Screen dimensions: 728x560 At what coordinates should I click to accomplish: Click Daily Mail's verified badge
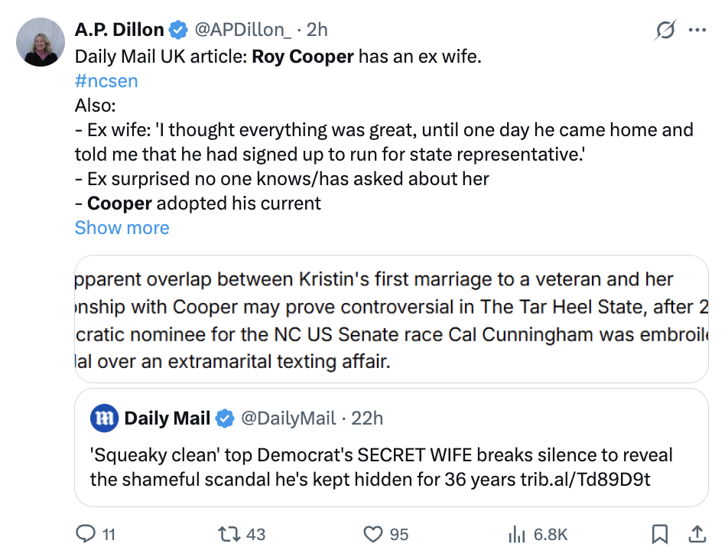pyautogui.click(x=224, y=418)
